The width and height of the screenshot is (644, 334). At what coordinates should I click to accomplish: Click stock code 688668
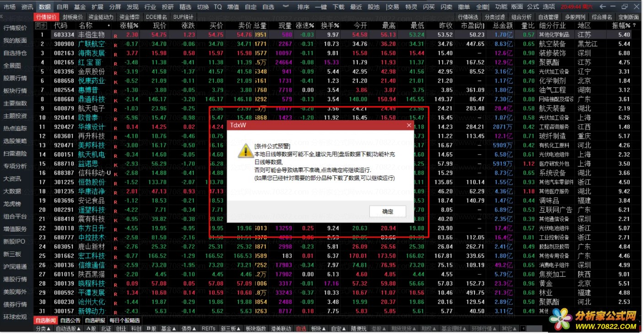pos(64,99)
